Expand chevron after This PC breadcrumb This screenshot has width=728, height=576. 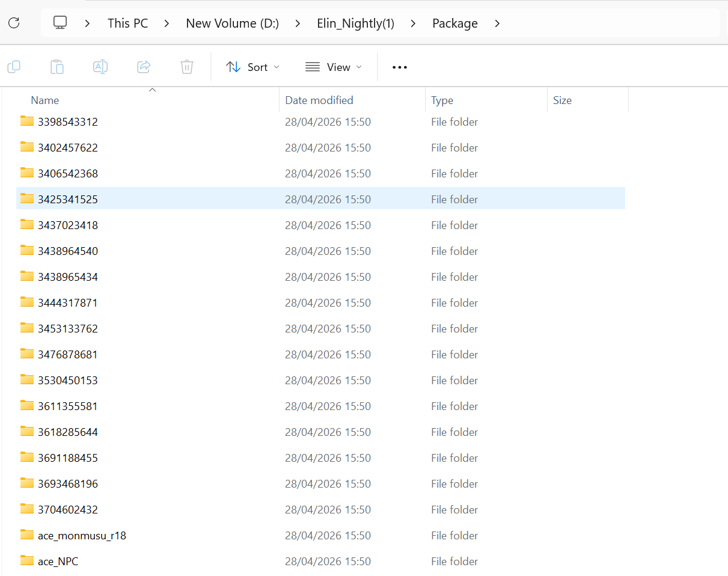(167, 23)
